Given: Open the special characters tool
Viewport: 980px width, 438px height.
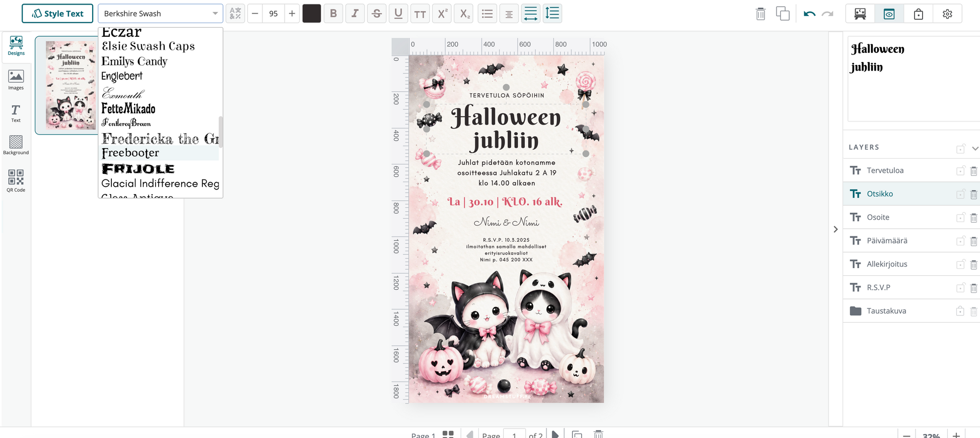Looking at the screenshot, I should [235, 14].
